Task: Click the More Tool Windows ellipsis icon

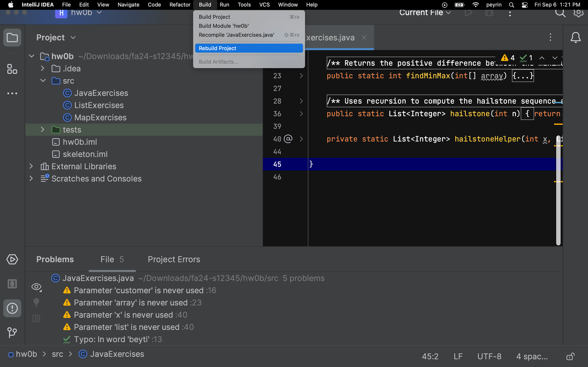Action: point(12,93)
